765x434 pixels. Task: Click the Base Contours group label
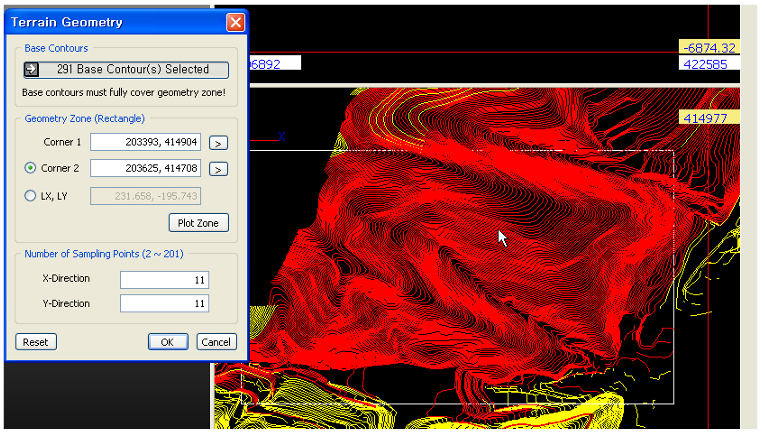(x=56, y=48)
